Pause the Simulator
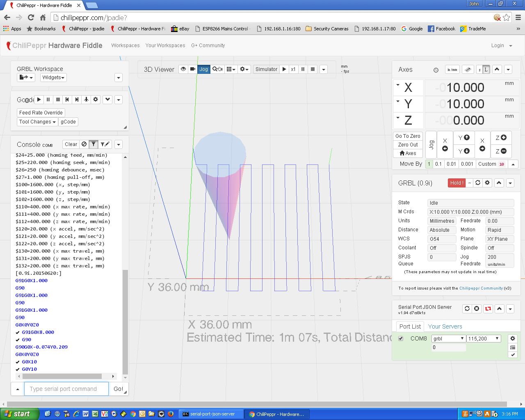525x420 pixels. [x=303, y=69]
